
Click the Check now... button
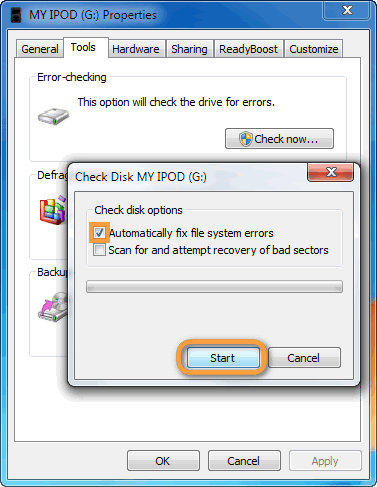(279, 139)
